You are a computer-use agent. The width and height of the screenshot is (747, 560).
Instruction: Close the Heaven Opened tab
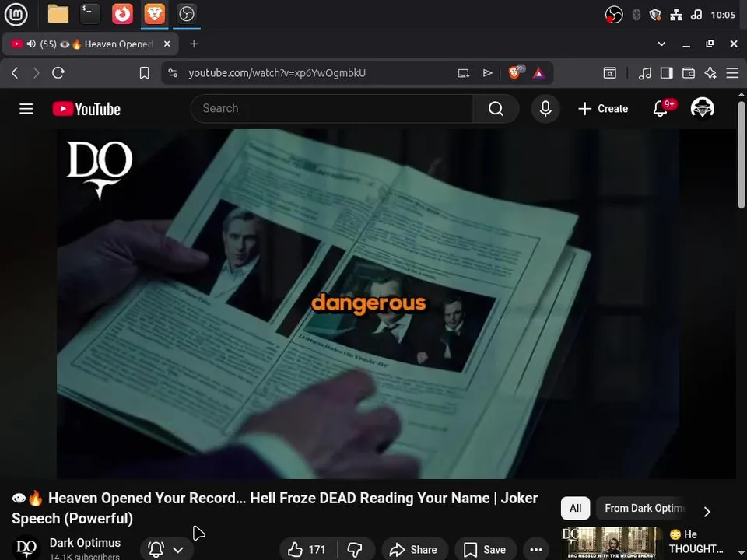[x=167, y=44]
